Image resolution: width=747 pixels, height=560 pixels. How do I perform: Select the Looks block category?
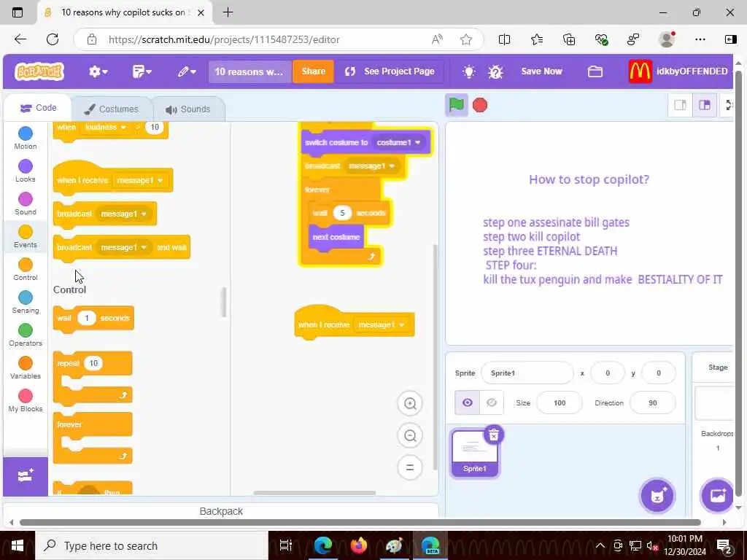(x=26, y=171)
